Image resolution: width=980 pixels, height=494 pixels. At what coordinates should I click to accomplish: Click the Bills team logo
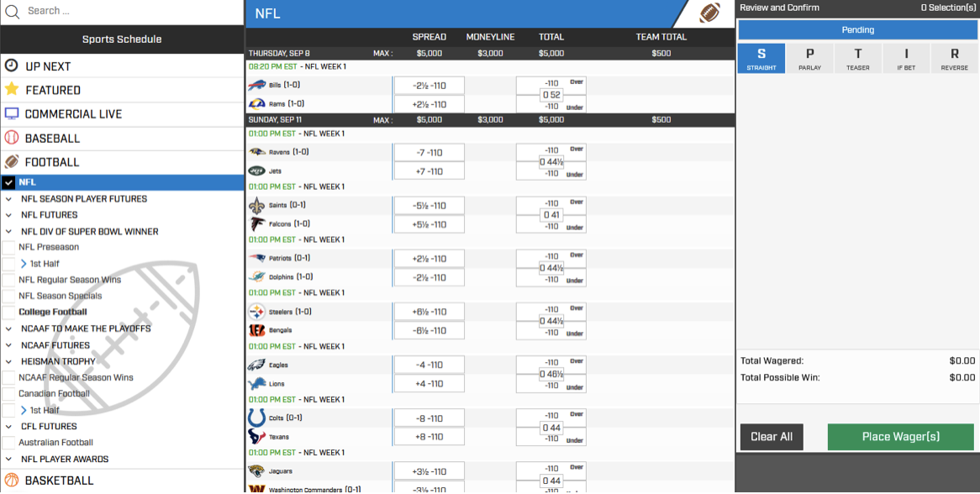click(257, 85)
